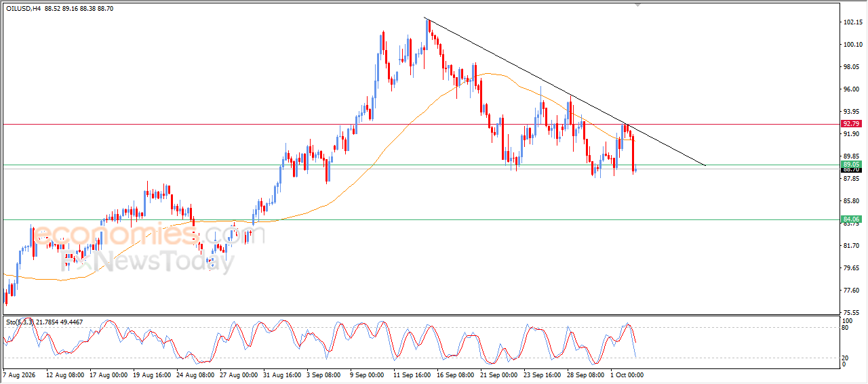Click the 77.60 price axis value

[x=852, y=291]
